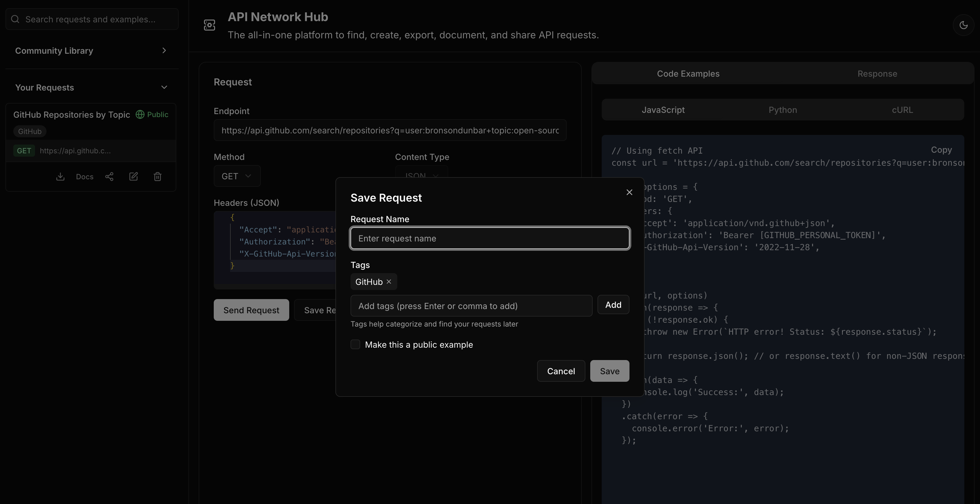Share the GitHub Repositories request
Image resolution: width=980 pixels, height=504 pixels.
(x=109, y=177)
